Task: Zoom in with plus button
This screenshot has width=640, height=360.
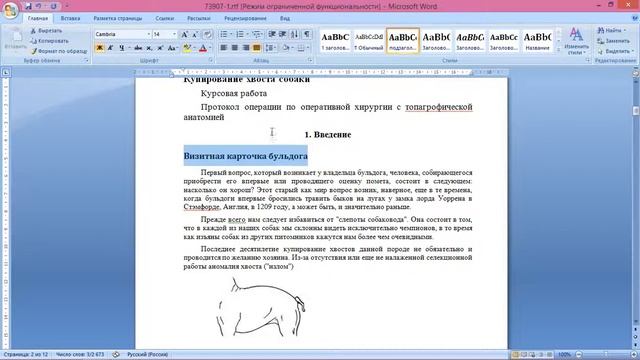Action: point(633,354)
